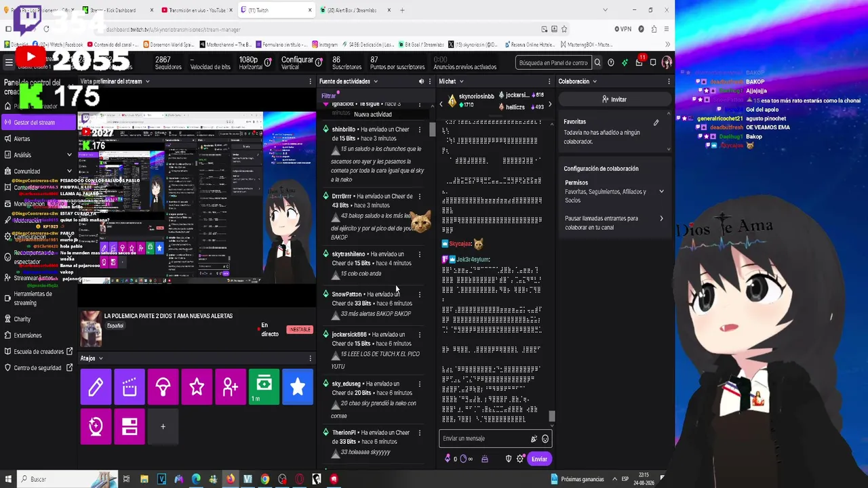Click the purple outlined star quick action
Screen dimensions: 868x488
[x=197, y=387]
